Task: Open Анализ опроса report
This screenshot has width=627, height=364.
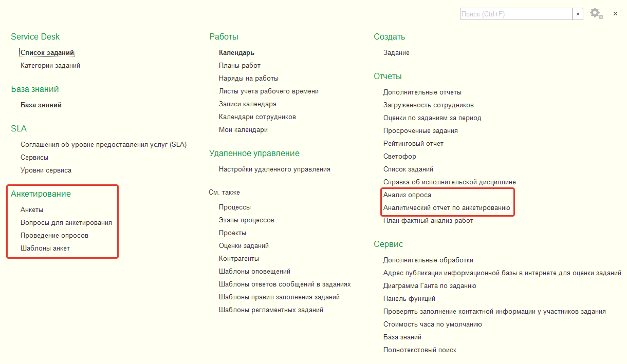Action: [x=407, y=195]
